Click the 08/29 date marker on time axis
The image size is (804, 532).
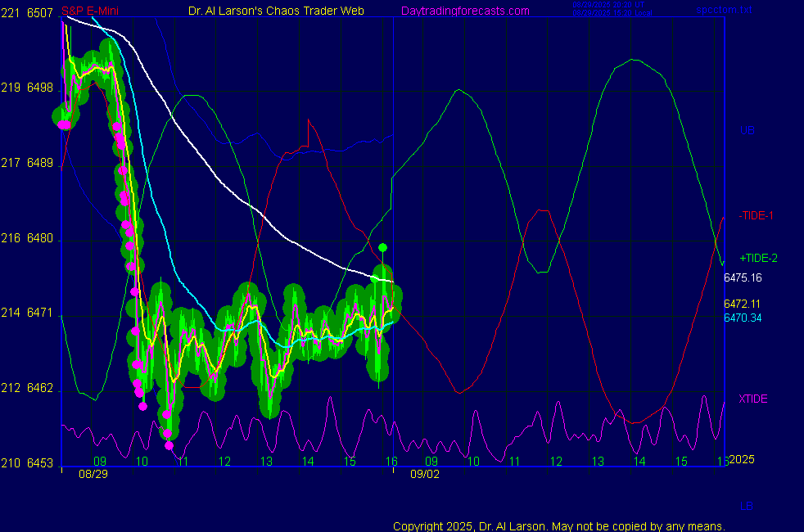pos(91,474)
